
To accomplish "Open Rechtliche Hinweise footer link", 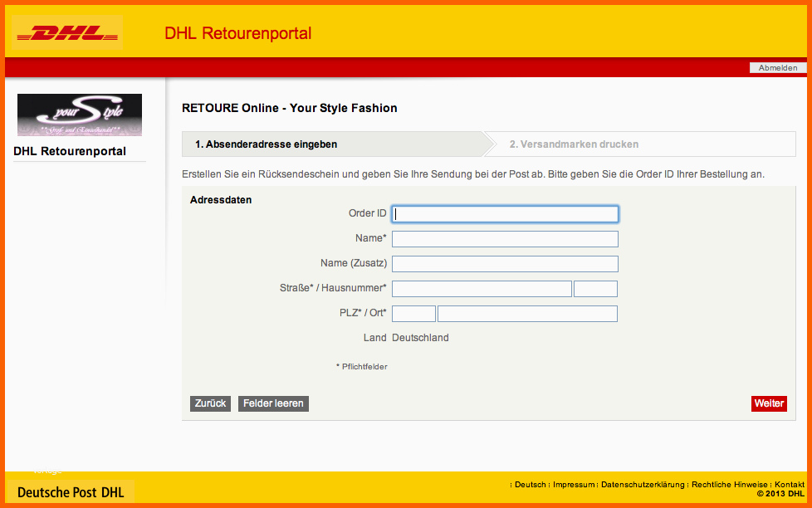I will (730, 485).
